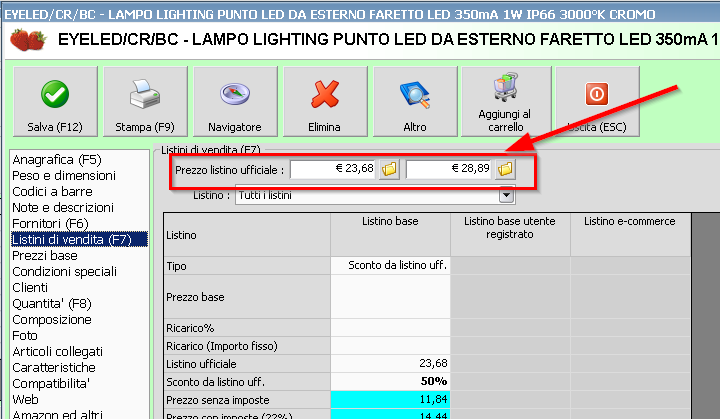Click the Ricarico (Importo fisso) cell under Listino base
The width and height of the screenshot is (720, 419).
pyautogui.click(x=390, y=346)
